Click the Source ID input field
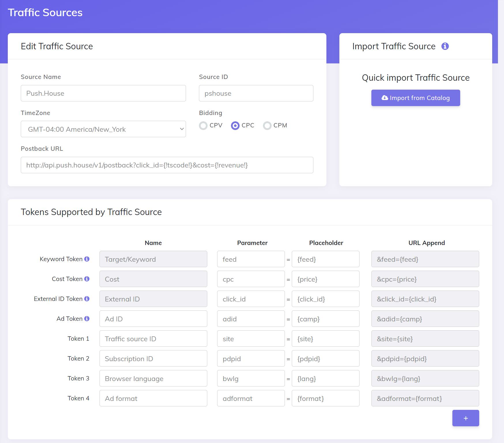The image size is (504, 443). coord(256,93)
